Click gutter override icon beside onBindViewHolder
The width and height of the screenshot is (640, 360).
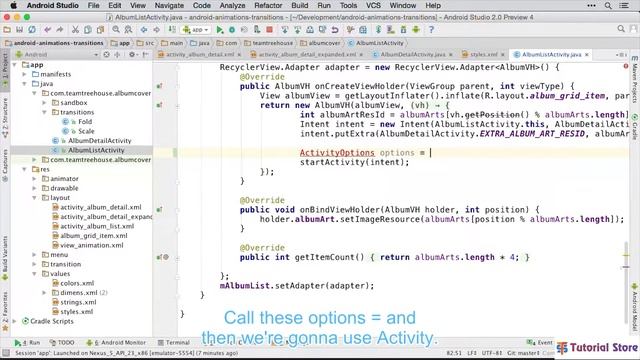159,209
